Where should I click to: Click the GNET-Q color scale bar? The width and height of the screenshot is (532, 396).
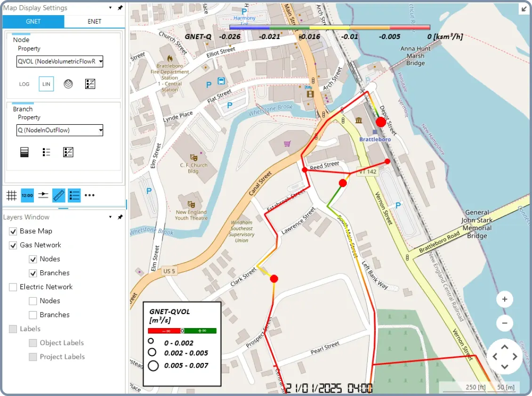[x=330, y=28]
